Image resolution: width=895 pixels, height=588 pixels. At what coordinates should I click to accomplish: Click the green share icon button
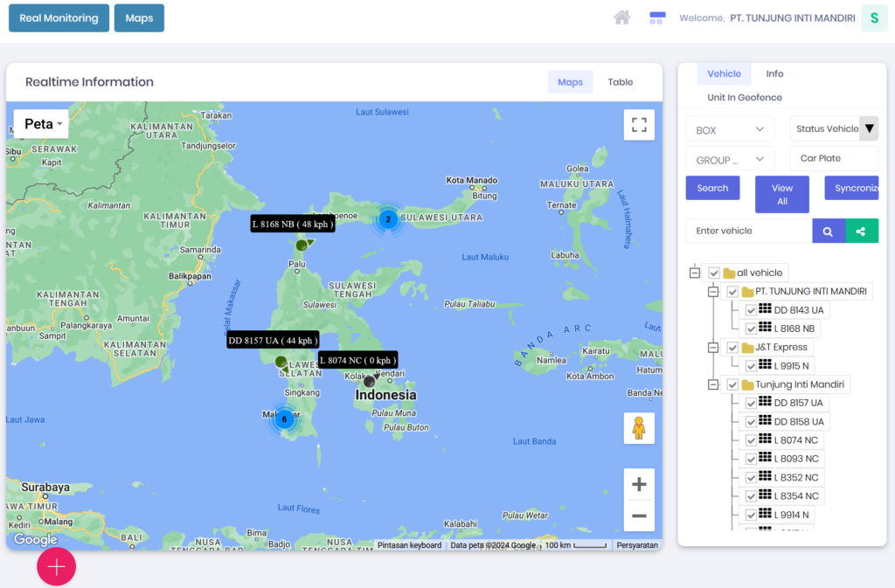pyautogui.click(x=861, y=231)
